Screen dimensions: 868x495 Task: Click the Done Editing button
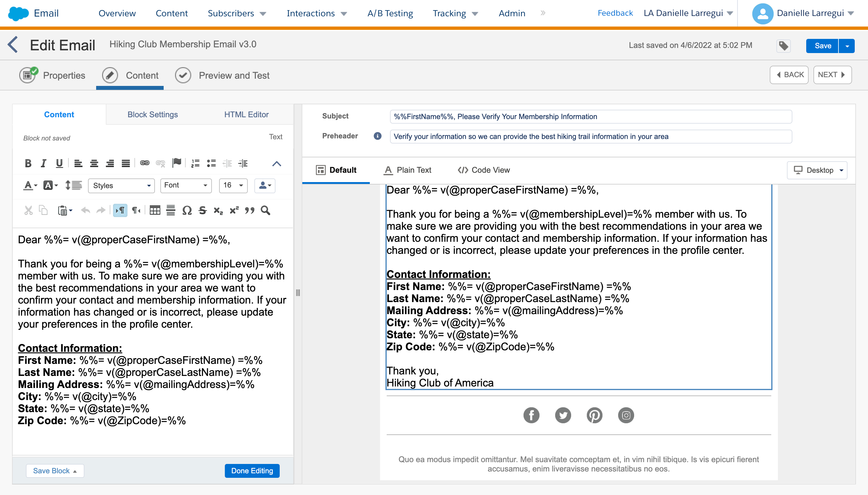pyautogui.click(x=252, y=471)
